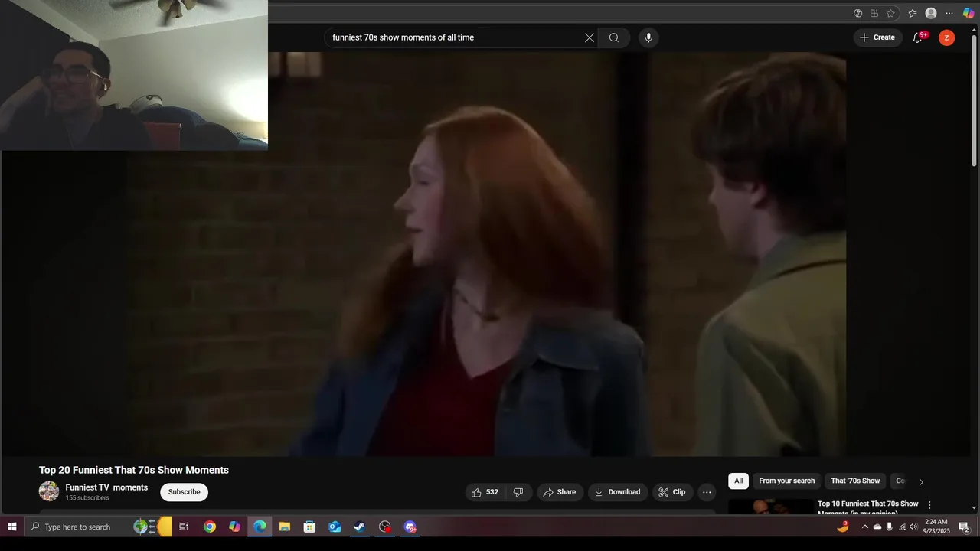Open Edge Copilot sidebar icon

969,13
